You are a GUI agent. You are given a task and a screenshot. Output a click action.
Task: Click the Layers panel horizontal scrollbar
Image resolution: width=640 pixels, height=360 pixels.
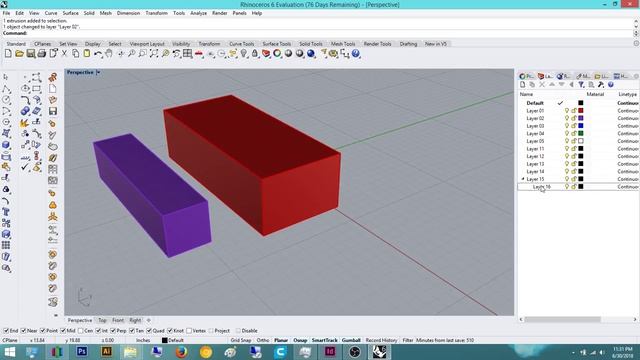[x=562, y=319]
